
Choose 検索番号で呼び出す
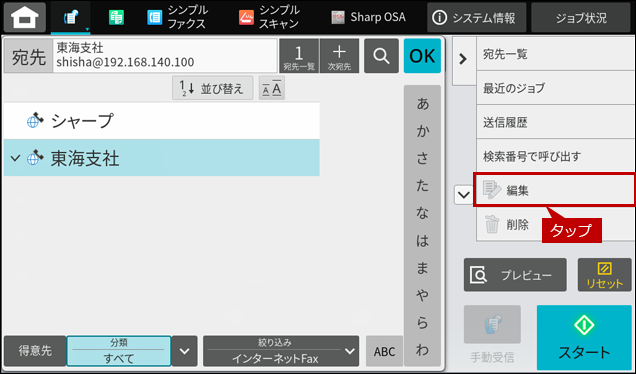[x=555, y=156]
